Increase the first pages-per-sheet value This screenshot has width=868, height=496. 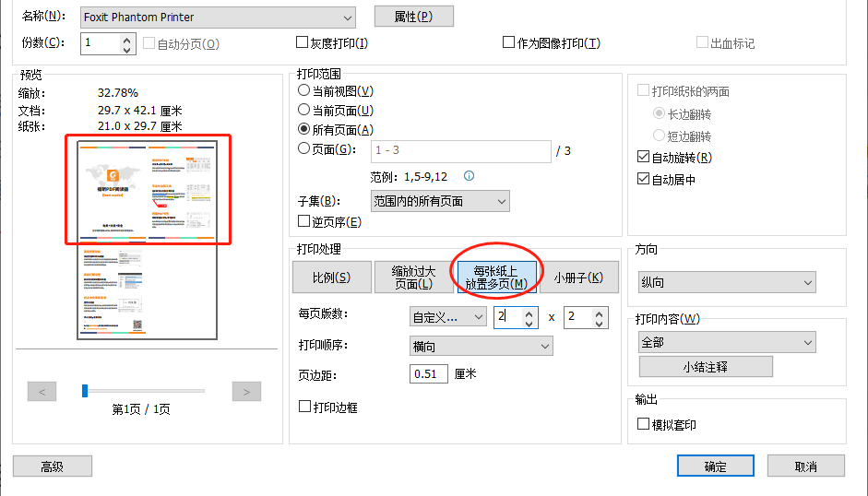529,313
